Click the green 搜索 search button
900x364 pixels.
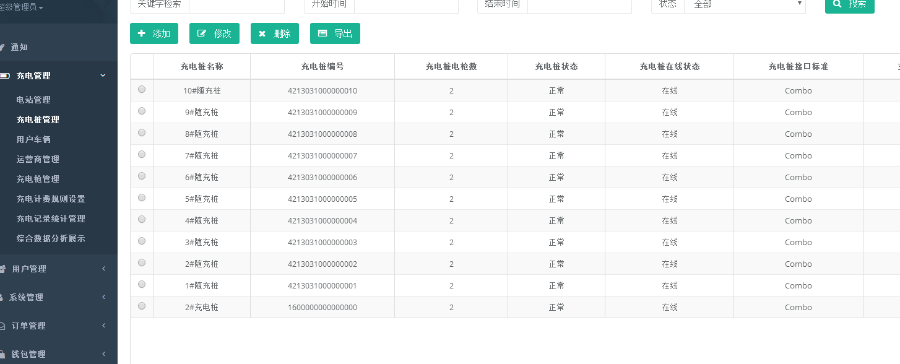pyautogui.click(x=849, y=5)
